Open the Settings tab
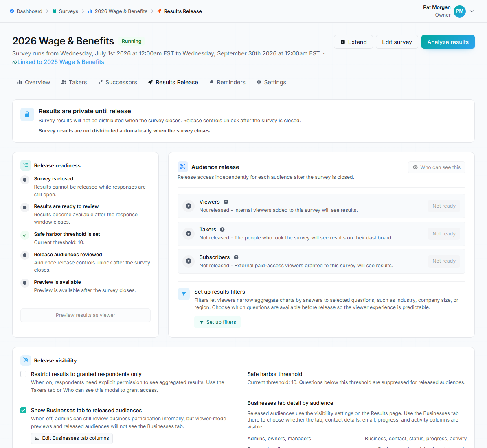 click(x=271, y=82)
